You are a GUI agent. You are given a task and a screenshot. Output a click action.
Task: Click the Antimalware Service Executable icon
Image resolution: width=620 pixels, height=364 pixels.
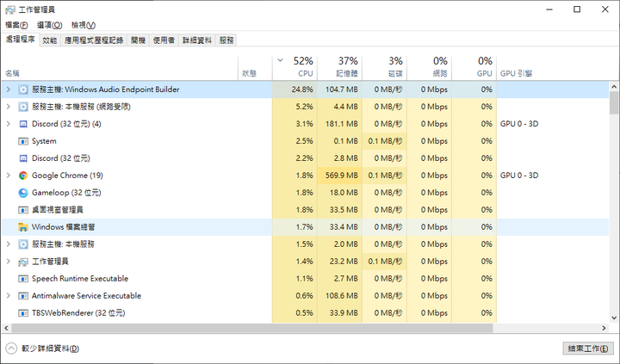(23, 296)
